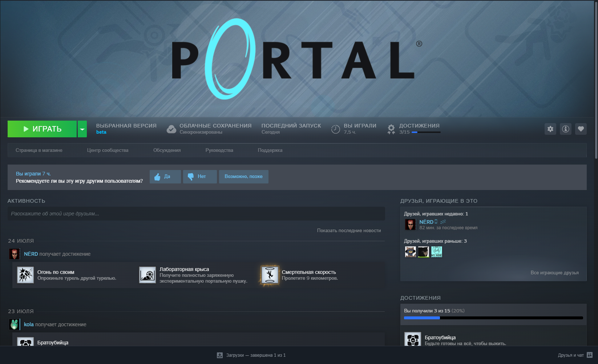The width and height of the screenshot is (598, 364).
Task: Click NĚRD's avatar in the friends panel
Action: (411, 225)
